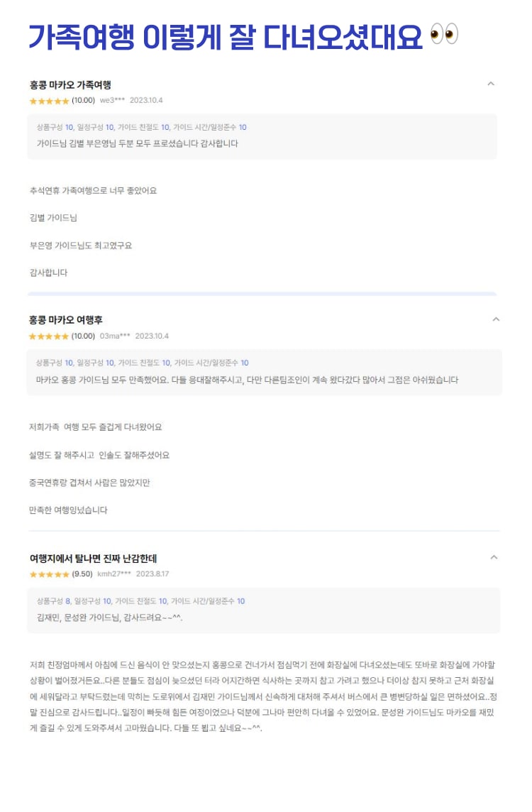
Task: Click reviewer ID kmh27***
Action: (x=114, y=574)
